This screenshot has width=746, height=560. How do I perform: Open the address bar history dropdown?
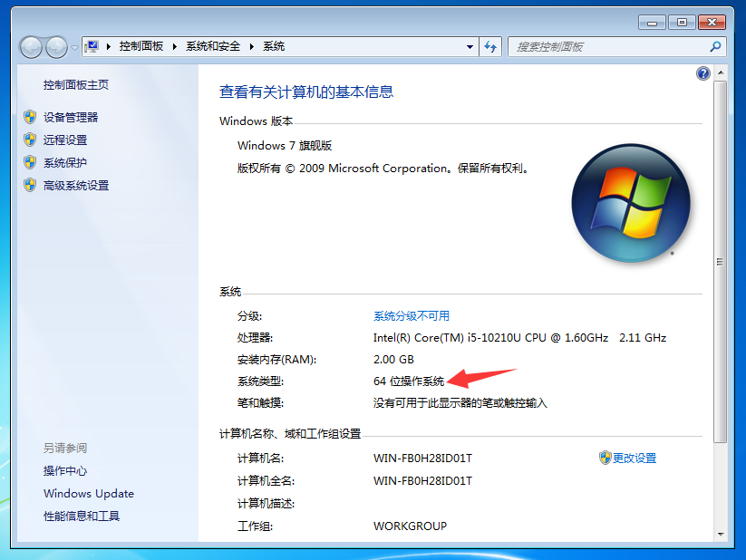(470, 46)
